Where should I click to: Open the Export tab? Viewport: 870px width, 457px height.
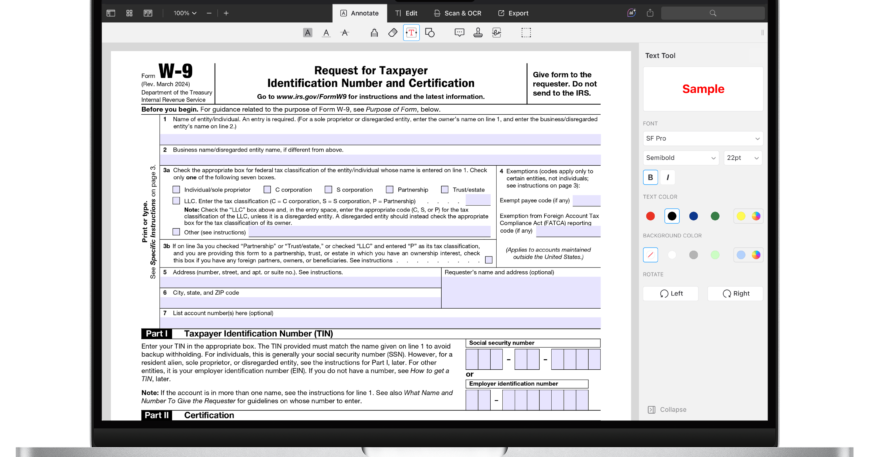point(512,13)
